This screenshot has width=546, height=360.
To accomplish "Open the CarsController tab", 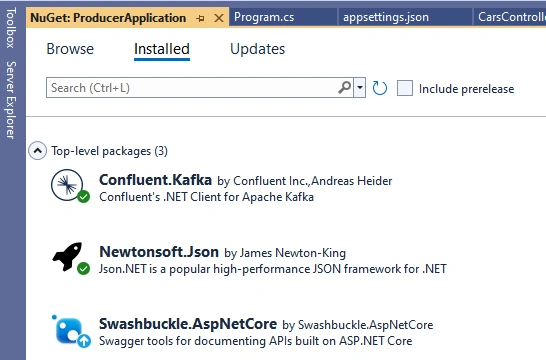I will [511, 17].
